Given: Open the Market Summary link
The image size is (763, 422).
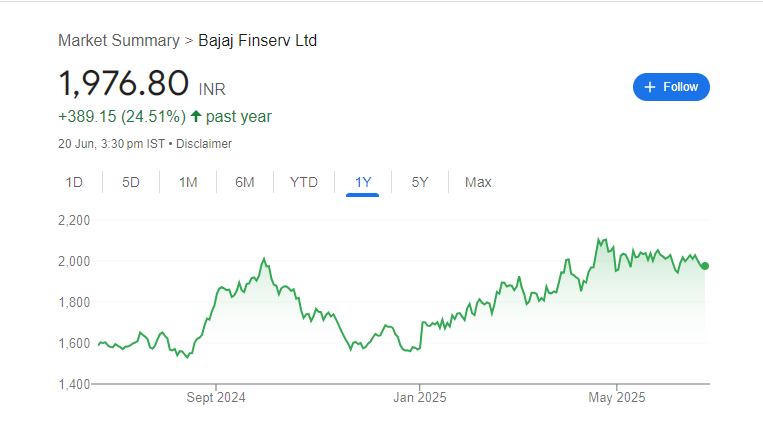Looking at the screenshot, I should pos(119,40).
